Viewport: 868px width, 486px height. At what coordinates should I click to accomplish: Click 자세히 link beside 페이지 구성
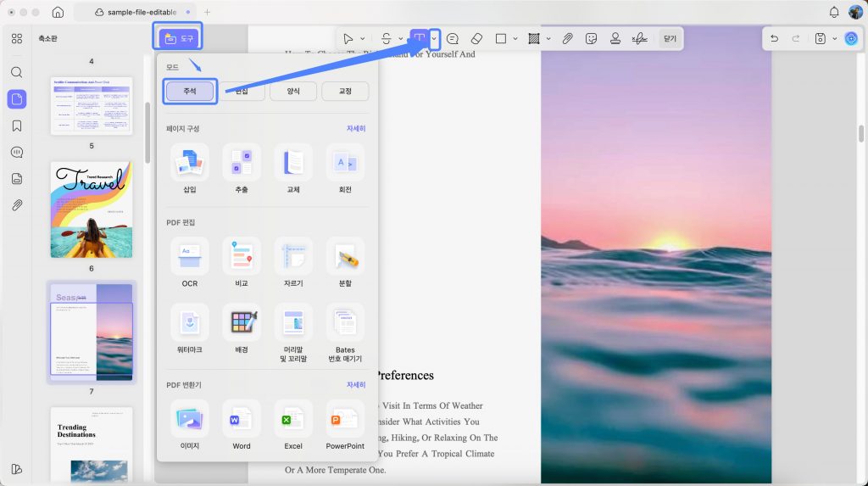click(356, 129)
